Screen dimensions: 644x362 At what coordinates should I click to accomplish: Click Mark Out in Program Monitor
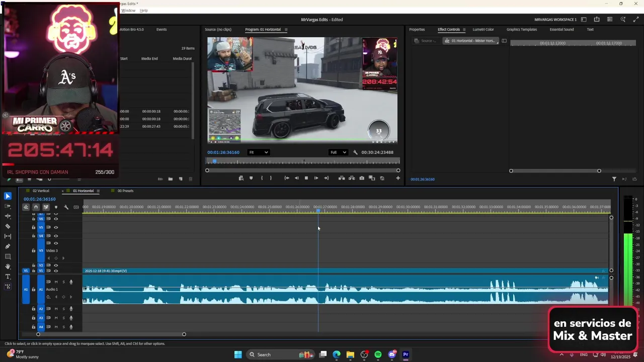click(x=271, y=178)
